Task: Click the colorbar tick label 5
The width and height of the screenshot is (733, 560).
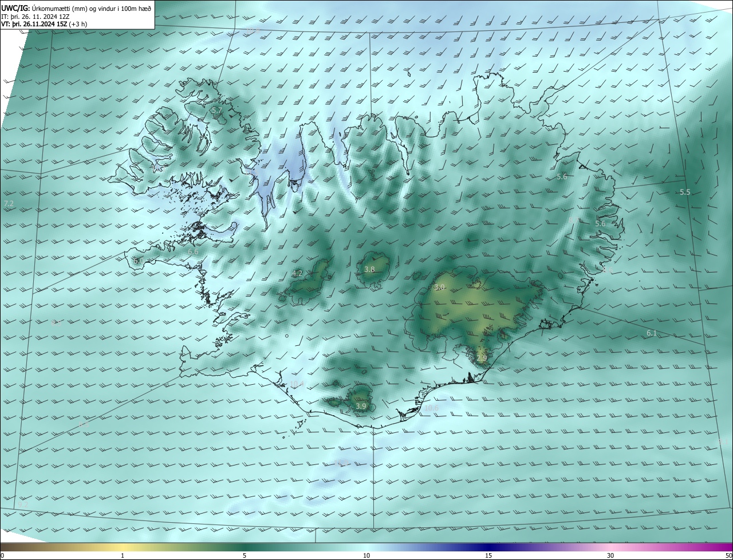Action: [245, 555]
